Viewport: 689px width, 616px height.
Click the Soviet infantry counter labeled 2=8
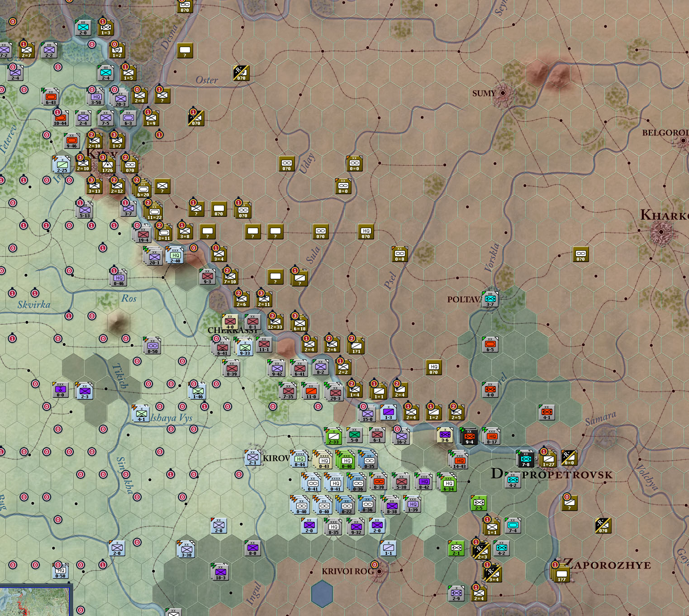(x=140, y=96)
